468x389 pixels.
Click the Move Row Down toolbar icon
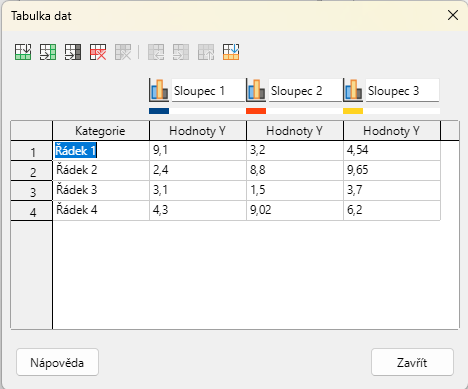231,52
